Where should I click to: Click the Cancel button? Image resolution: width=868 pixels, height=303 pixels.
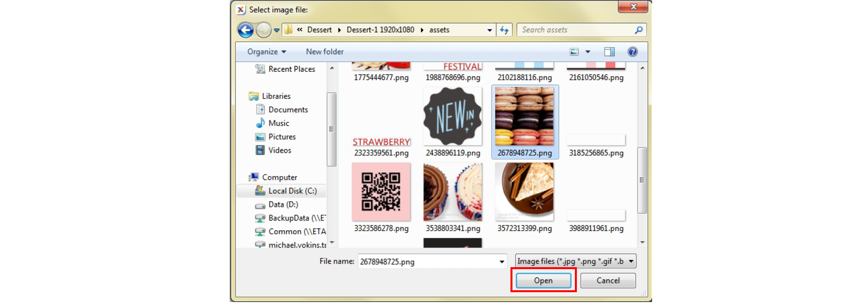pos(608,280)
